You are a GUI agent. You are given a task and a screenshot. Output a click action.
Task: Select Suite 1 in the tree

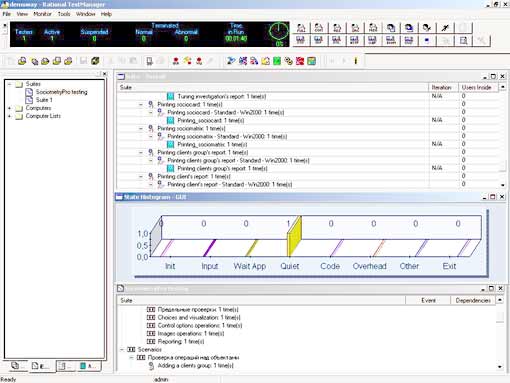[44, 100]
